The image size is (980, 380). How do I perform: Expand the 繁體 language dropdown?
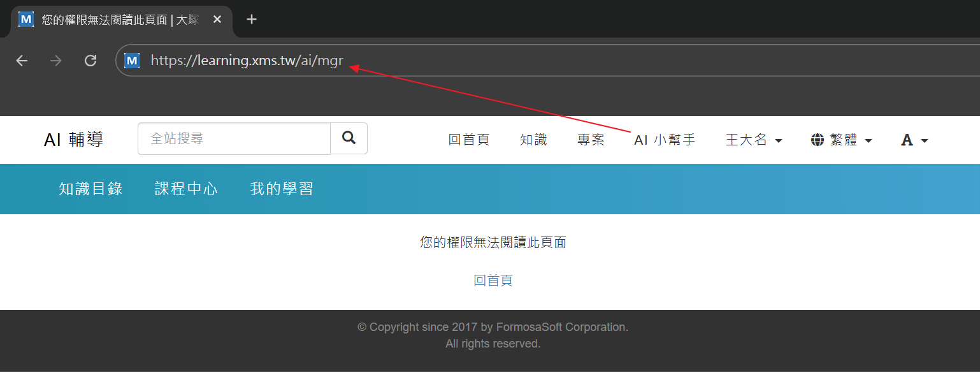841,140
